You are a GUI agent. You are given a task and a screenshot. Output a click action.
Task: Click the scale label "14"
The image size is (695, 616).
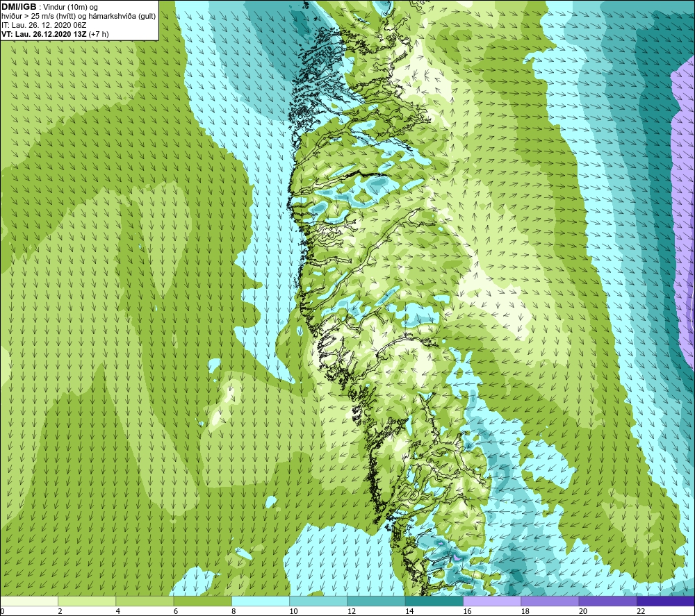pyautogui.click(x=409, y=611)
